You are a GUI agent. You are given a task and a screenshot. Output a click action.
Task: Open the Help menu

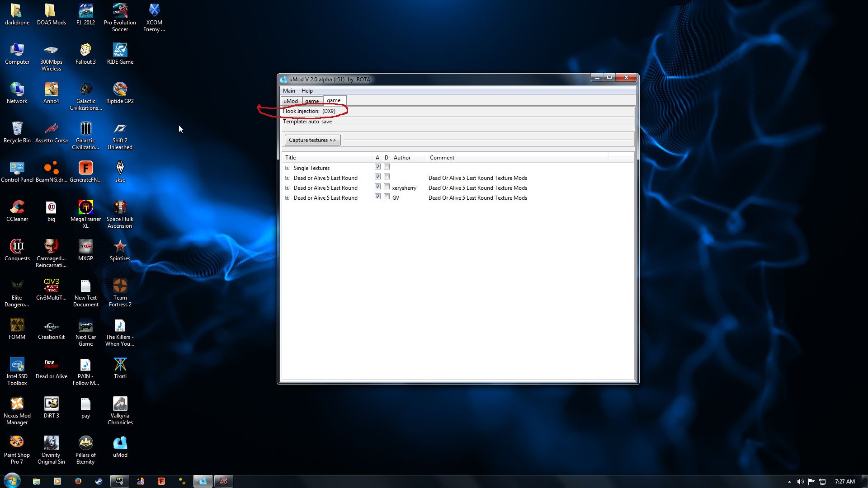(x=307, y=91)
